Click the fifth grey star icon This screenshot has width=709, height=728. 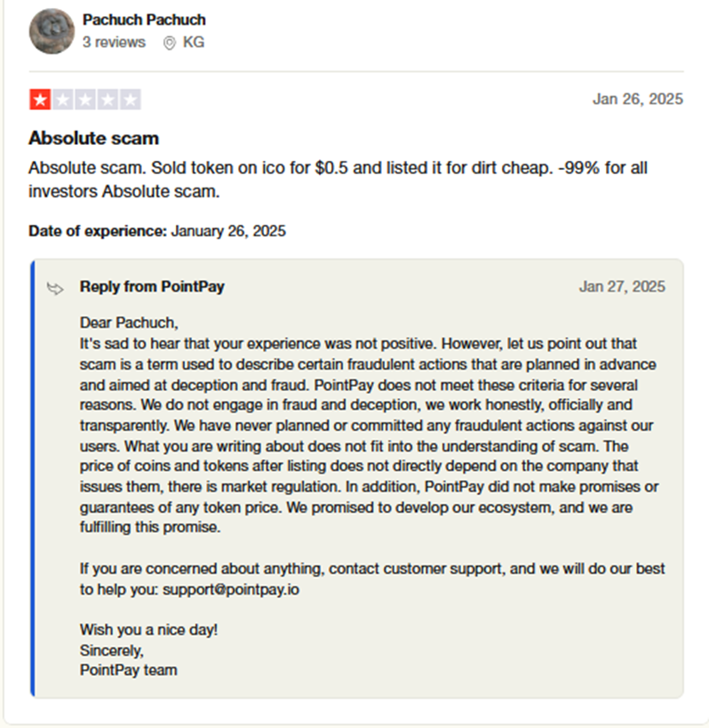[x=130, y=100]
